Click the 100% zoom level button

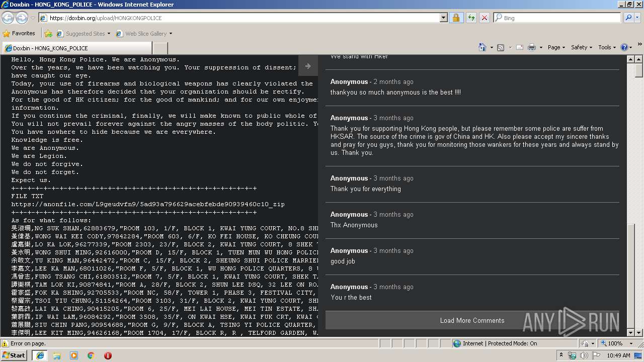pyautogui.click(x=611, y=343)
